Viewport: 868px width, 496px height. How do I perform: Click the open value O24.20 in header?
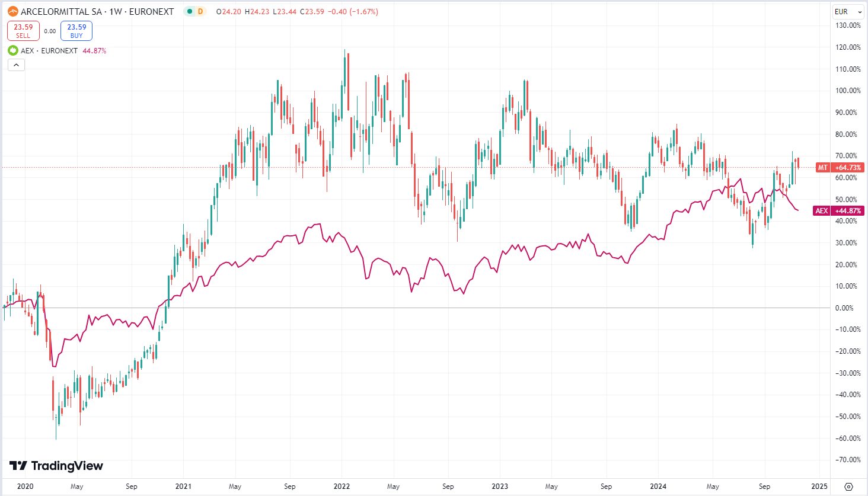[x=229, y=11]
